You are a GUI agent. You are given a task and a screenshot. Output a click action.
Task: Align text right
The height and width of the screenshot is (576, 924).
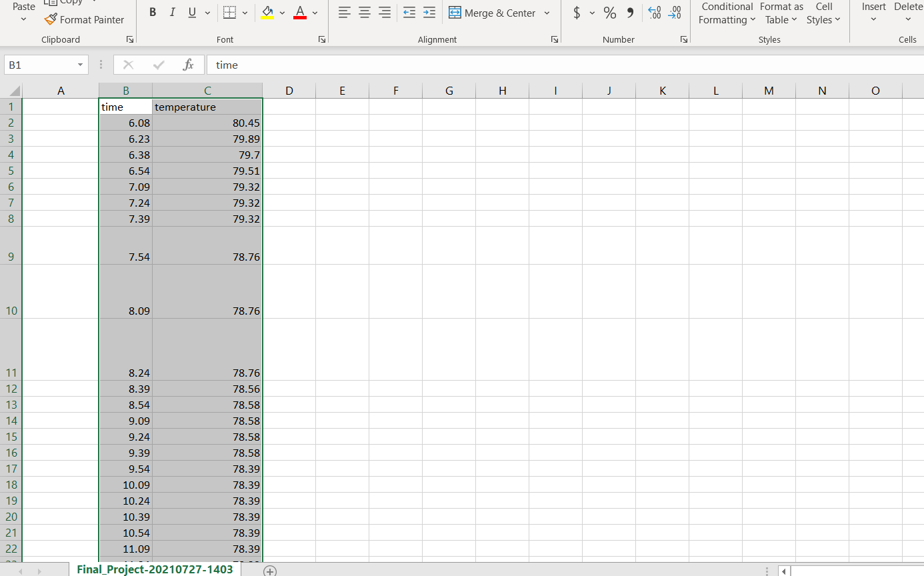click(x=385, y=13)
